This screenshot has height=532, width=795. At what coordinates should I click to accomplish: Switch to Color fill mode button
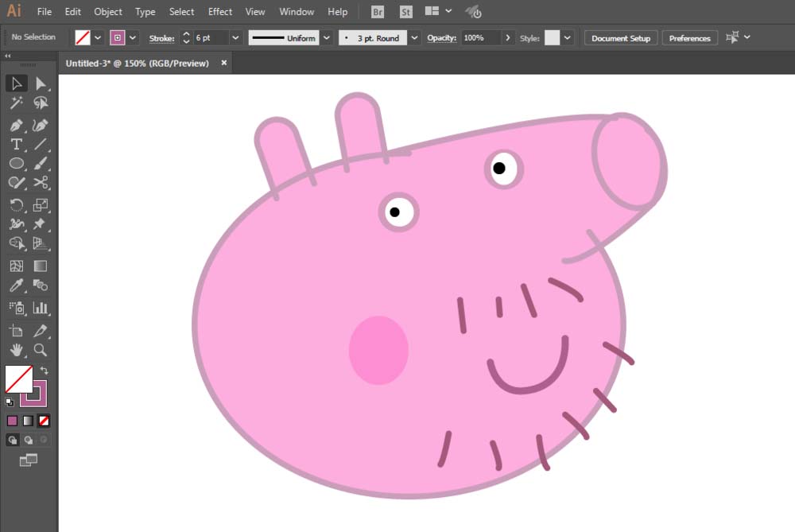coord(12,421)
